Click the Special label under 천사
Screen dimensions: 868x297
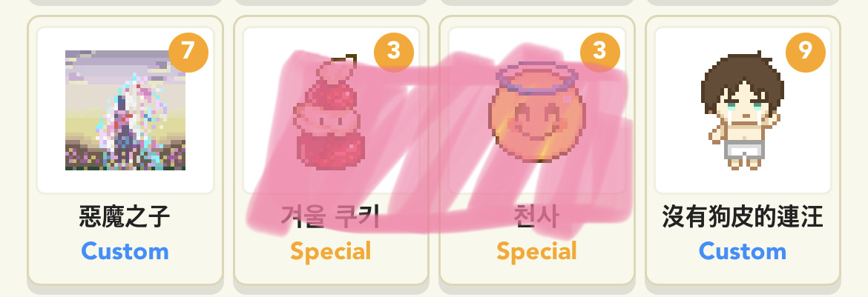tap(536, 252)
